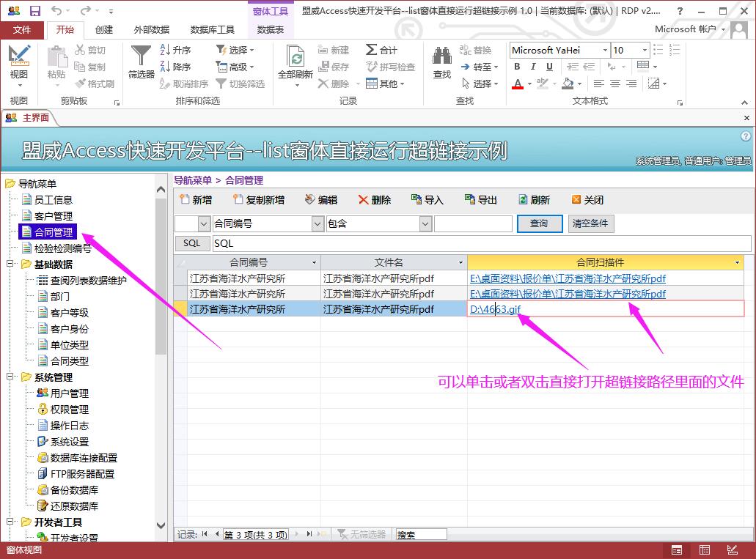The width and height of the screenshot is (756, 559).
Task: Click the 关闭 toolbar button
Action: pos(587,200)
